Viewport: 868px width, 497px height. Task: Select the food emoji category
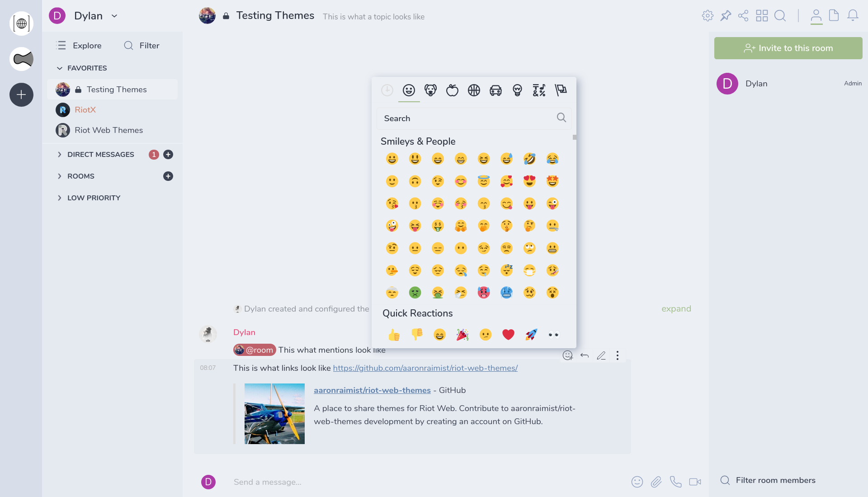tap(451, 90)
